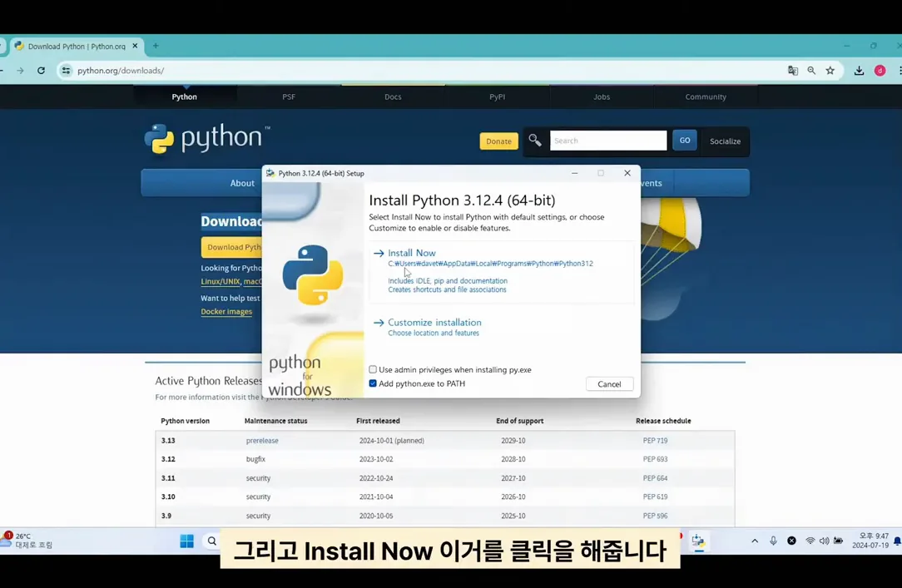Image resolution: width=902 pixels, height=588 pixels.
Task: Open a new browser tab
Action: coord(156,46)
